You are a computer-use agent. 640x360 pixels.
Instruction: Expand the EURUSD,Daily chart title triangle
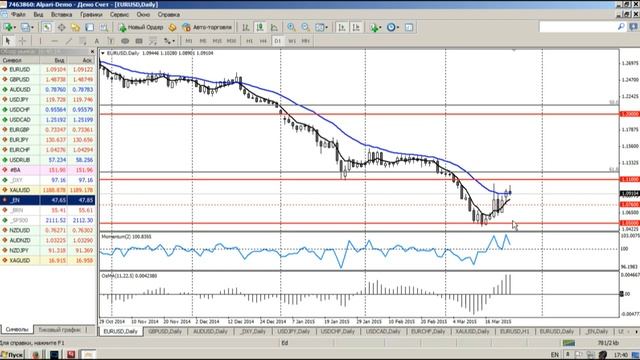pos(103,53)
